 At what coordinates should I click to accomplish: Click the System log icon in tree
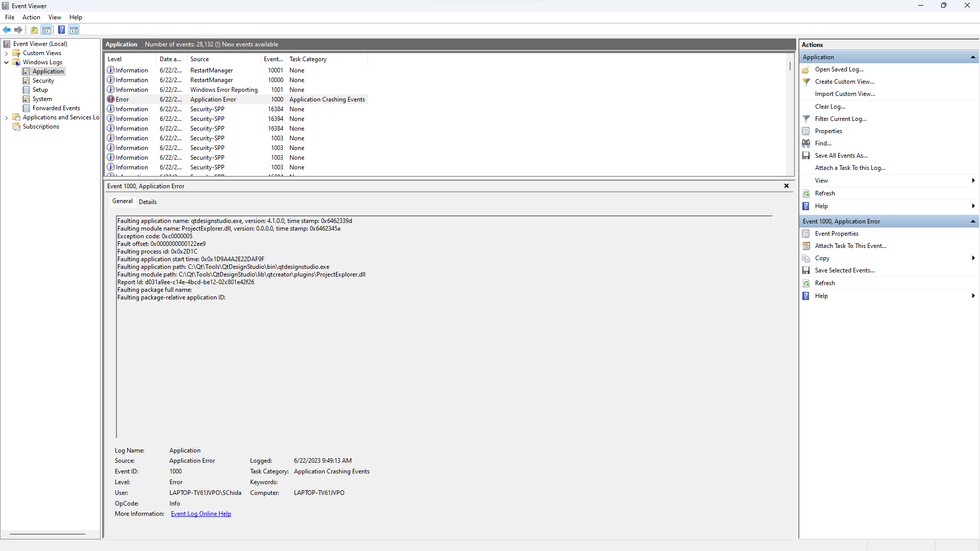pyautogui.click(x=26, y=99)
